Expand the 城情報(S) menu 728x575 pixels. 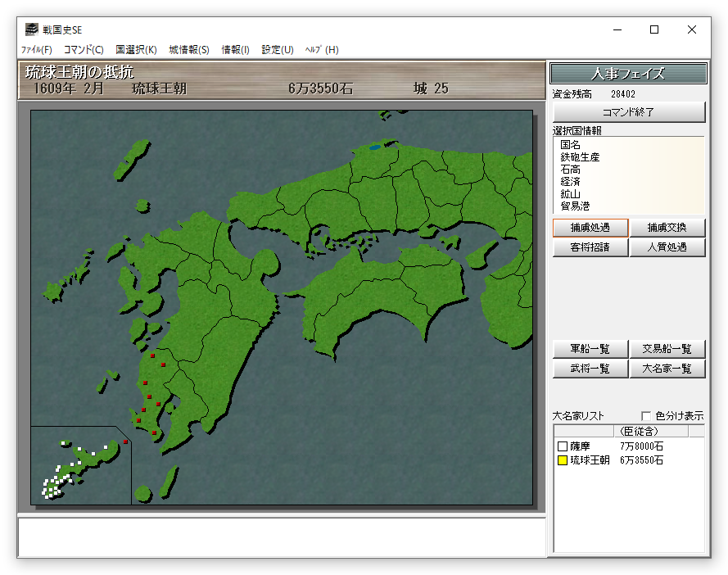pyautogui.click(x=189, y=50)
